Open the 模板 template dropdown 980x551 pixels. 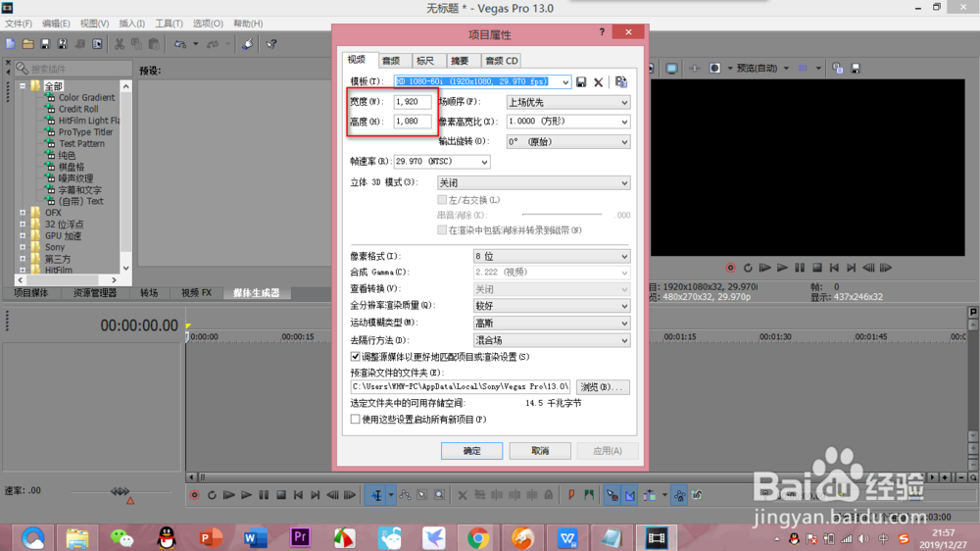point(565,82)
